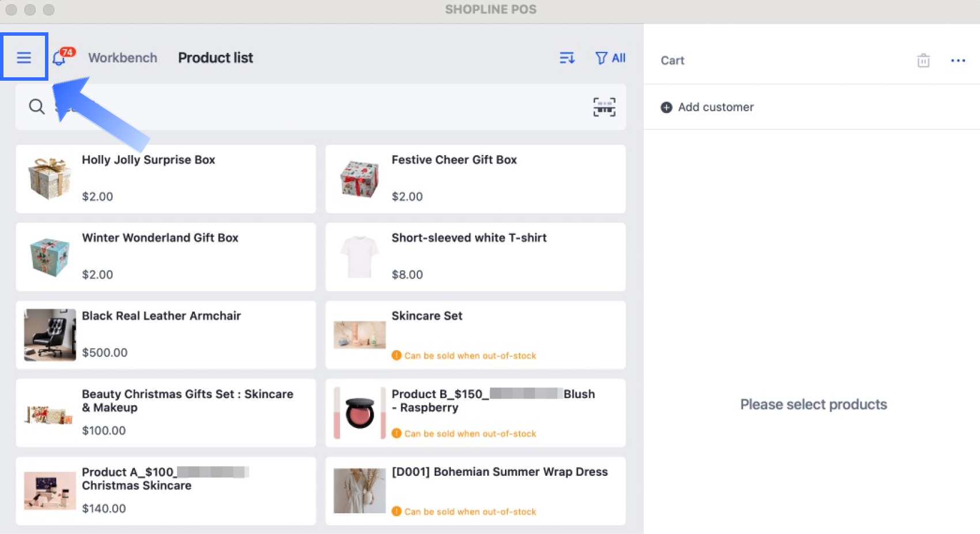Select Festive Cheer Gift Box product
The width and height of the screenshot is (980, 534).
(x=475, y=179)
